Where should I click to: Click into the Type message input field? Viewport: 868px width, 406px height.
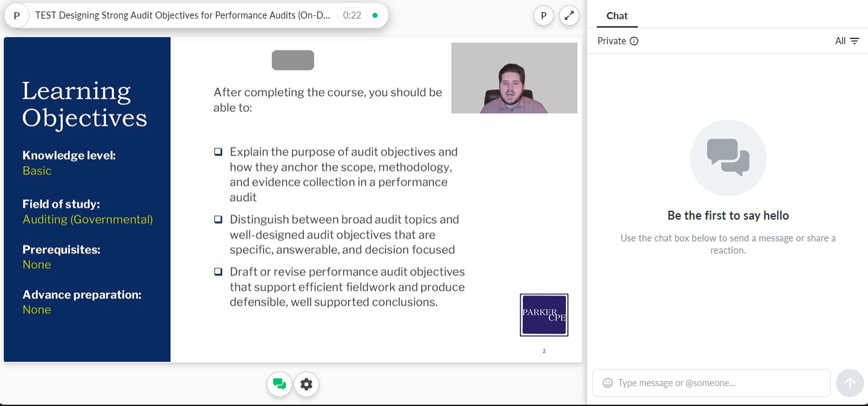[x=712, y=383]
